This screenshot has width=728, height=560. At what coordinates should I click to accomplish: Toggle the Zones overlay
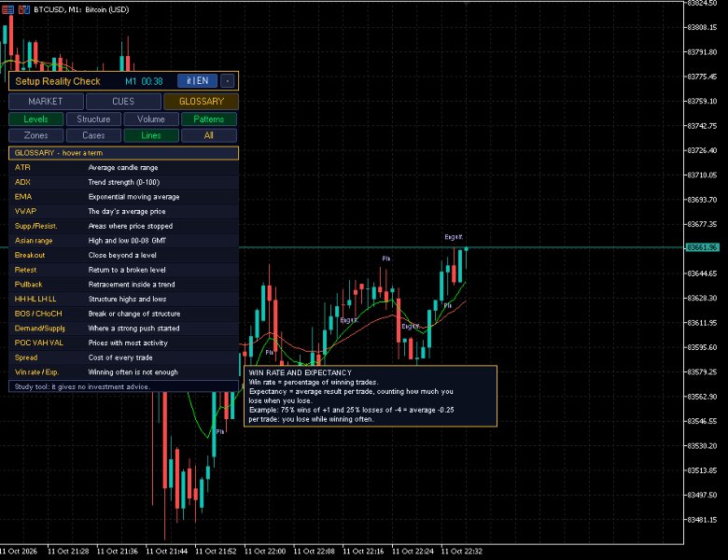pos(36,135)
